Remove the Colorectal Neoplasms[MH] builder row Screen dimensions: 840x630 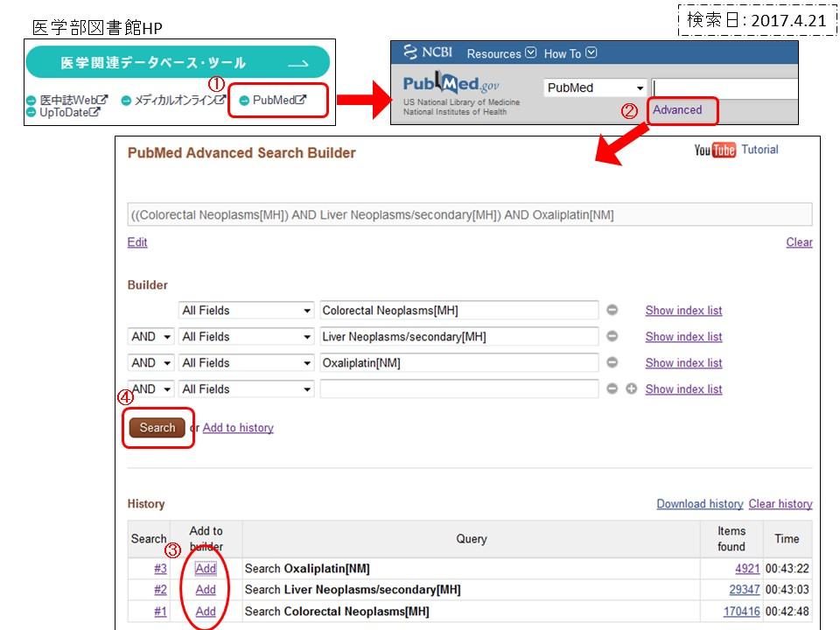tap(612, 310)
